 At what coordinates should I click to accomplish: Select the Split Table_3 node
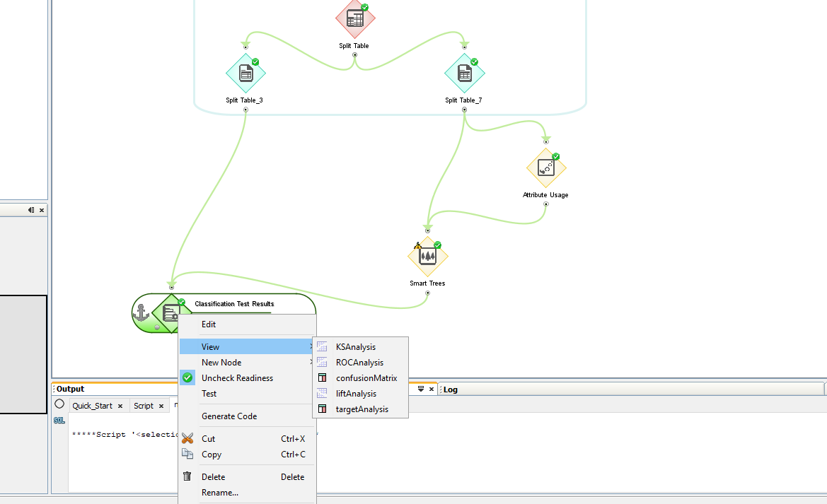pyautogui.click(x=245, y=74)
